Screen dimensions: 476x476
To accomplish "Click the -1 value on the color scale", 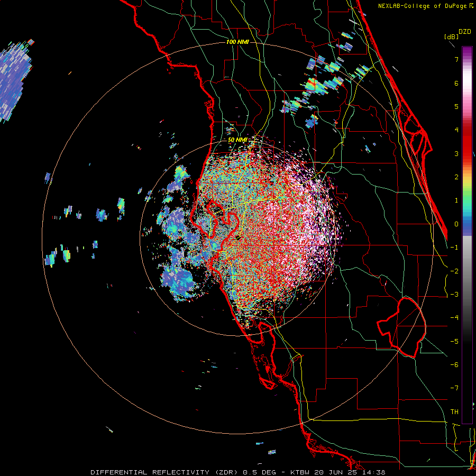I will click(x=454, y=248).
